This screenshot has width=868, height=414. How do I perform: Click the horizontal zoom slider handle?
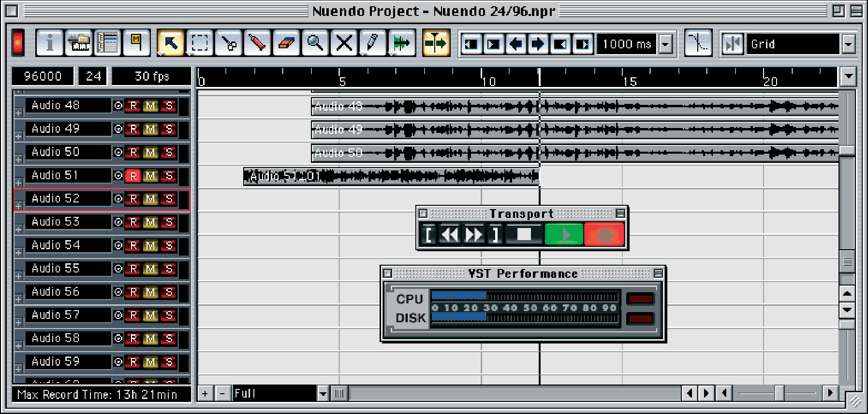coord(779,393)
